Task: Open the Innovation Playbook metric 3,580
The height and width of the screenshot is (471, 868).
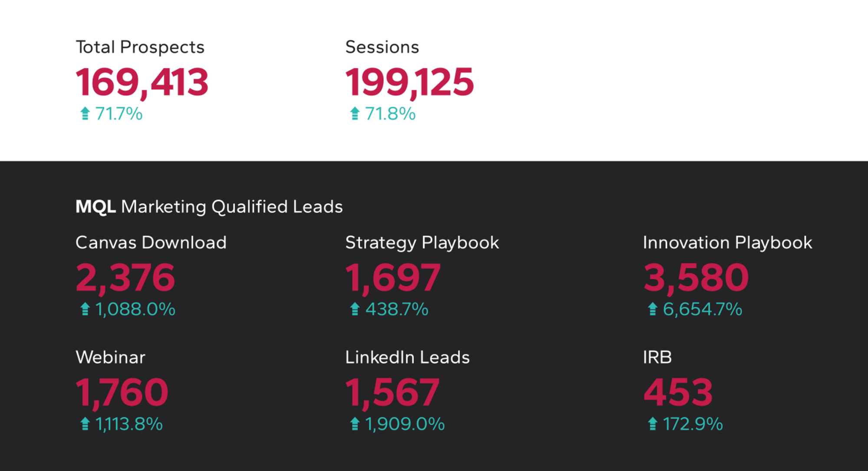Action: click(696, 278)
